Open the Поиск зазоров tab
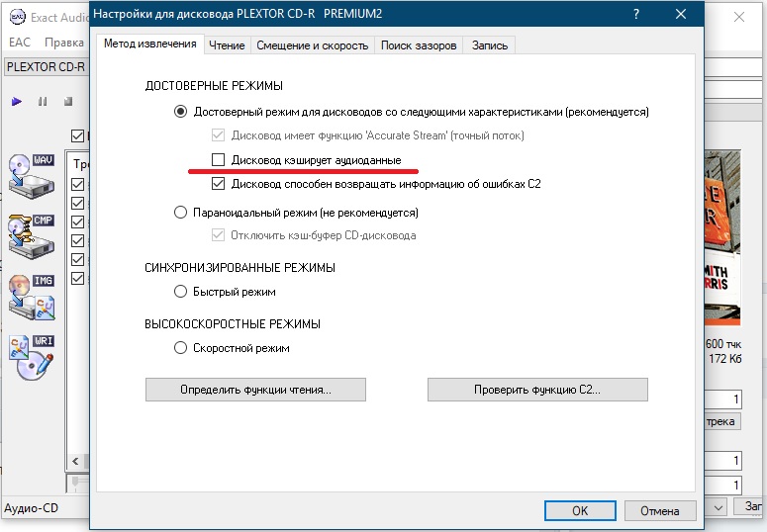Viewport: 767px width, 532px height. click(419, 44)
